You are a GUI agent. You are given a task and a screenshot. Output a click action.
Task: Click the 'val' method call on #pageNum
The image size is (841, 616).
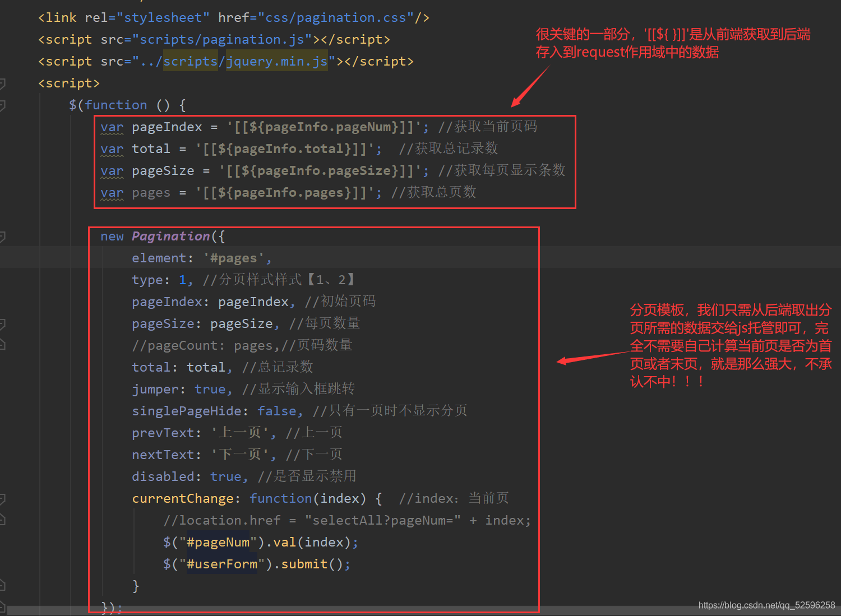pos(285,543)
